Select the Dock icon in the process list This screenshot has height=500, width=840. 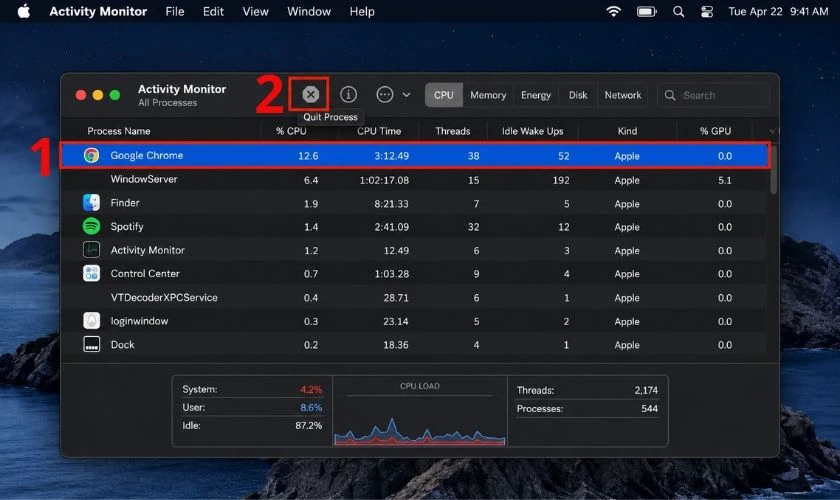pyautogui.click(x=91, y=344)
